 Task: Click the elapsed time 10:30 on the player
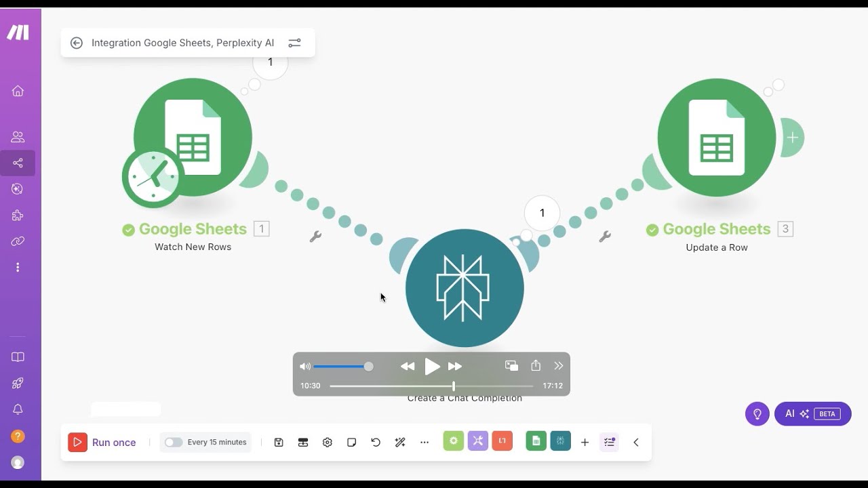[310, 386]
